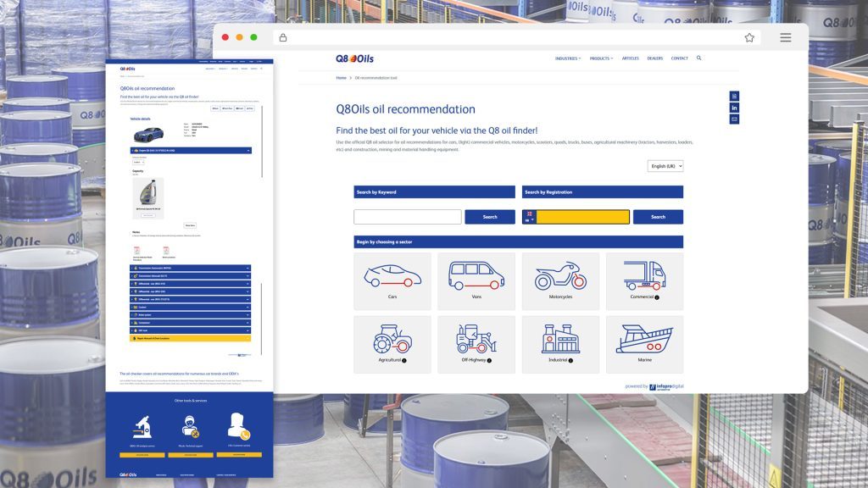Viewport: 868px width, 488px height.
Task: Share the page via the LinkedIn icon
Action: 734,108
